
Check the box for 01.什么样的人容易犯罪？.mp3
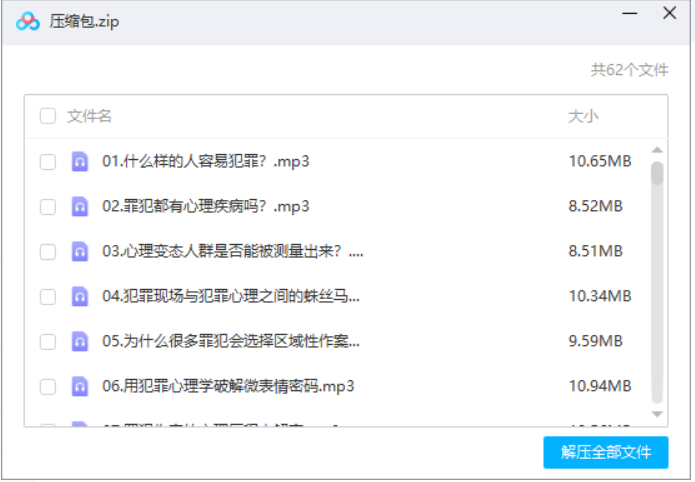click(48, 161)
